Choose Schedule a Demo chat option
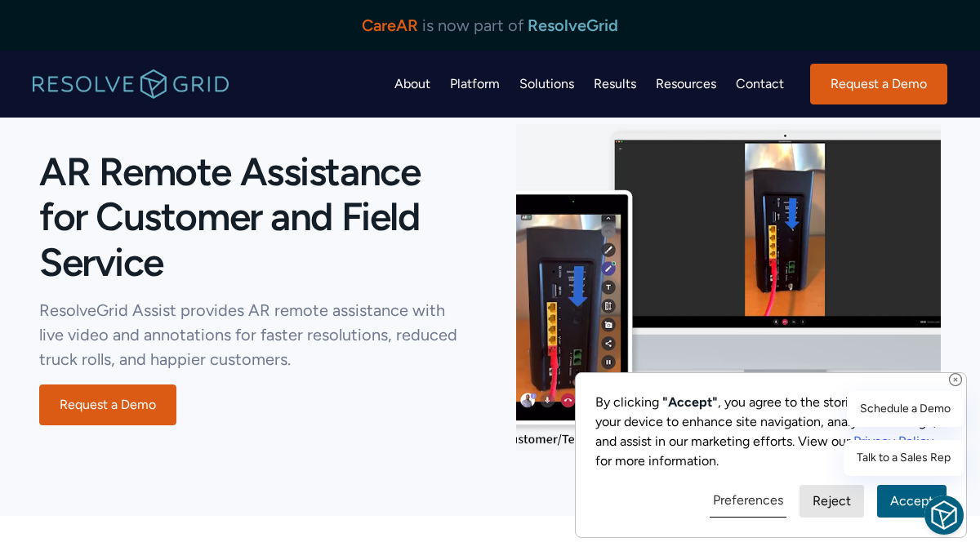This screenshot has width=980, height=551. pos(905,408)
